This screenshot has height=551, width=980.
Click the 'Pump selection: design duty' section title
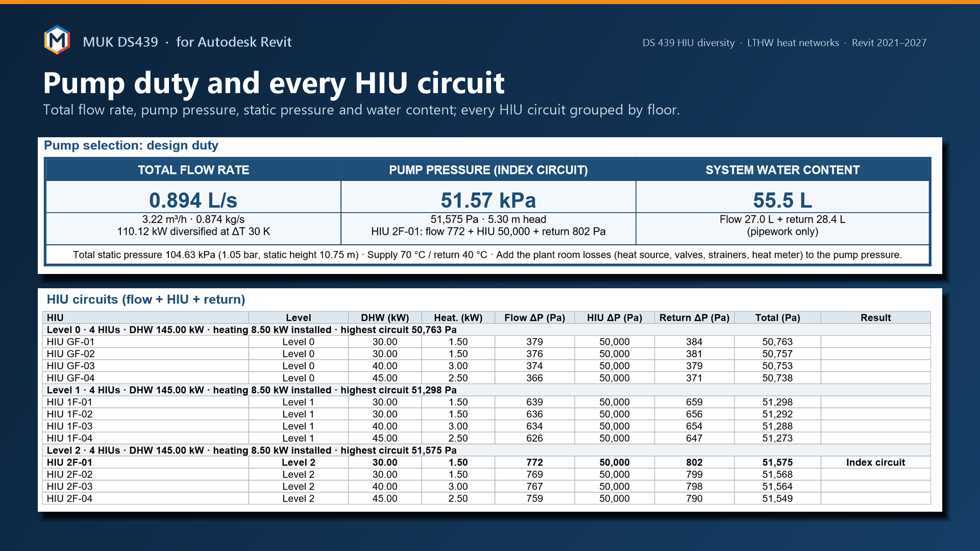tap(131, 145)
